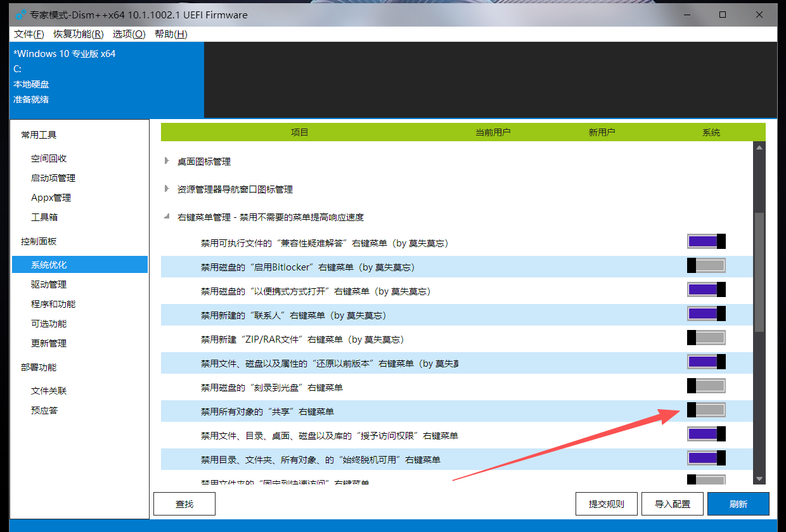Toggle the "启用Bitlocker" menu switch
This screenshot has width=786, height=532.
[706, 265]
